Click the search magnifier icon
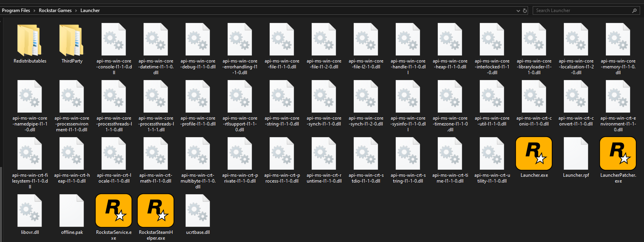The height and width of the screenshot is (242, 644). (x=635, y=10)
